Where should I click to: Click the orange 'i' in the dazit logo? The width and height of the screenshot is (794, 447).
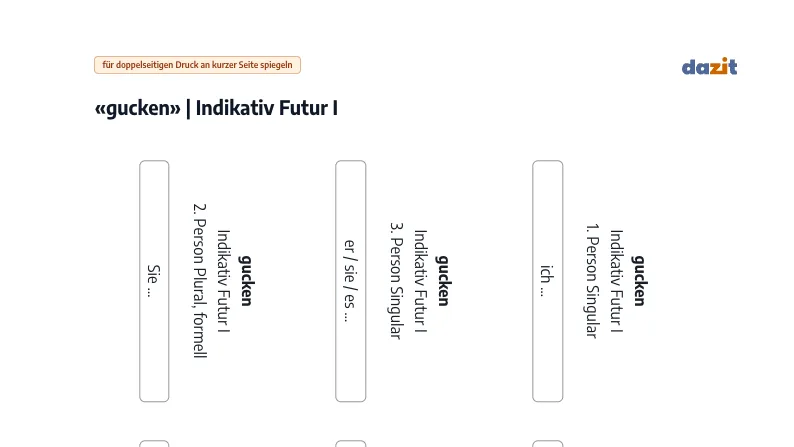tap(725, 66)
